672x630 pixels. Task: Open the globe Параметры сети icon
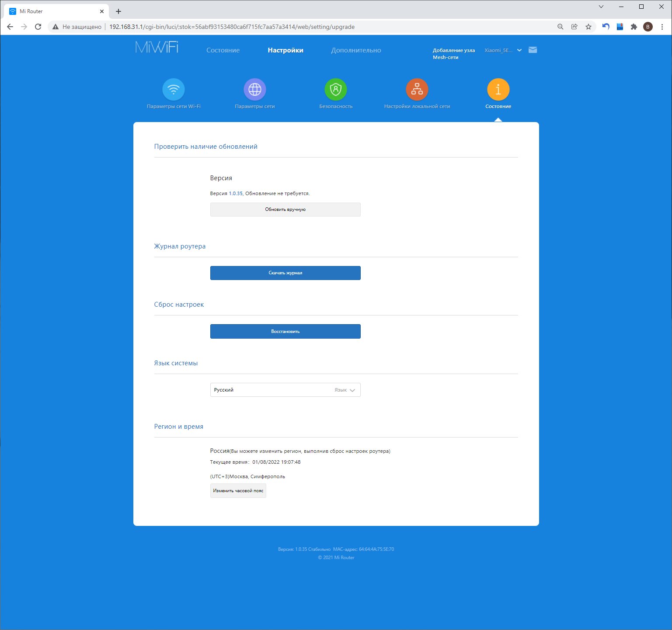(x=255, y=89)
